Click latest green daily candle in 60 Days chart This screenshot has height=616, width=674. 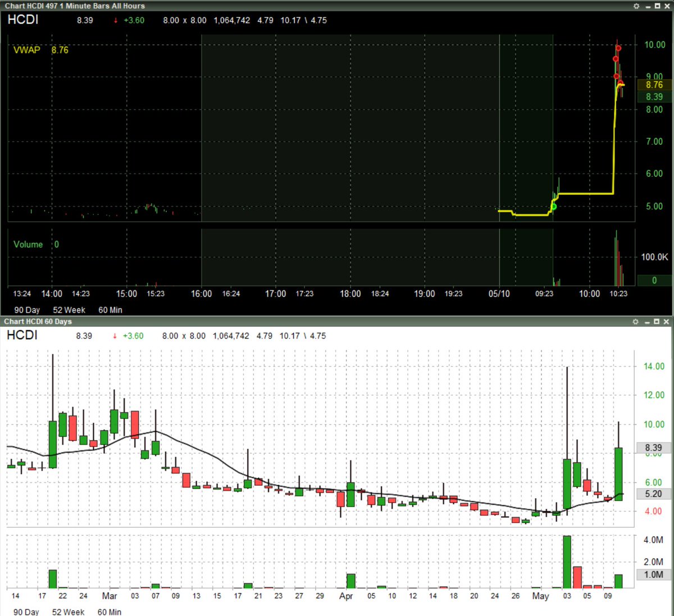(x=618, y=474)
